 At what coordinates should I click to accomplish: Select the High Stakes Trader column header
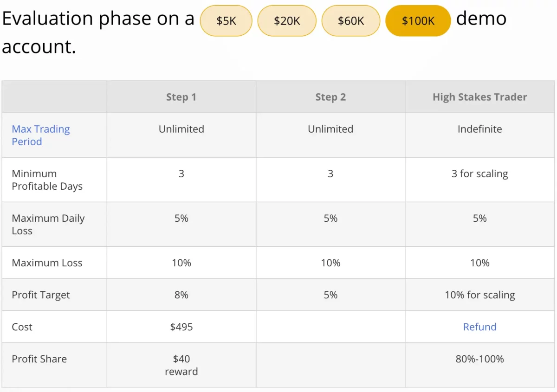(479, 97)
